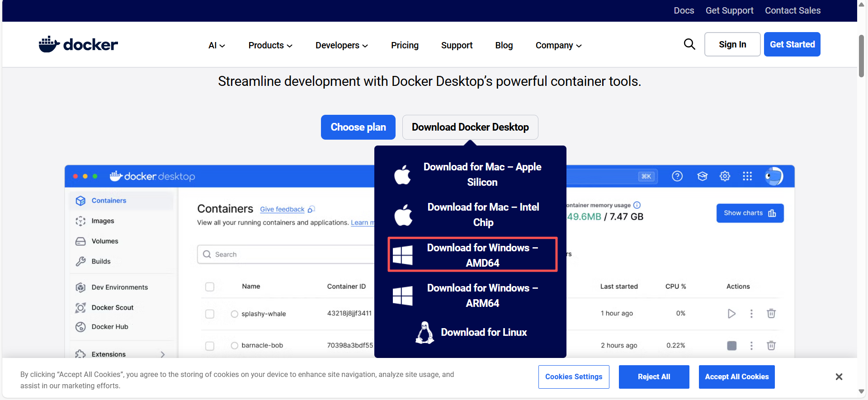Click the Builds wrench icon in sidebar
Screen dimensions: 868x400
(80, 261)
